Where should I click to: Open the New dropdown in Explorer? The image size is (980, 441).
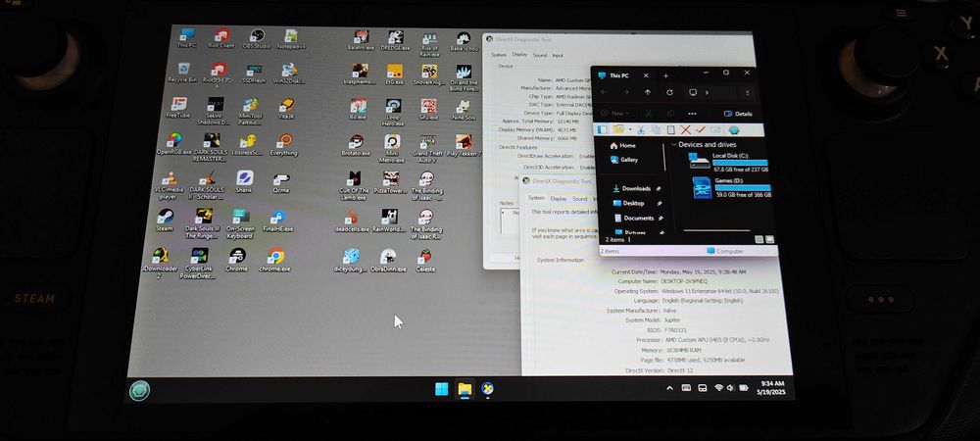(616, 114)
